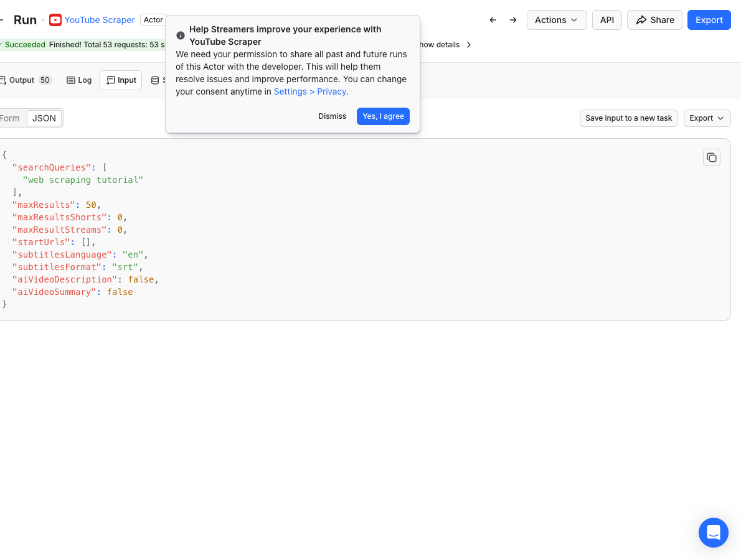Click the YouTube Scraper logo icon

coord(55,20)
